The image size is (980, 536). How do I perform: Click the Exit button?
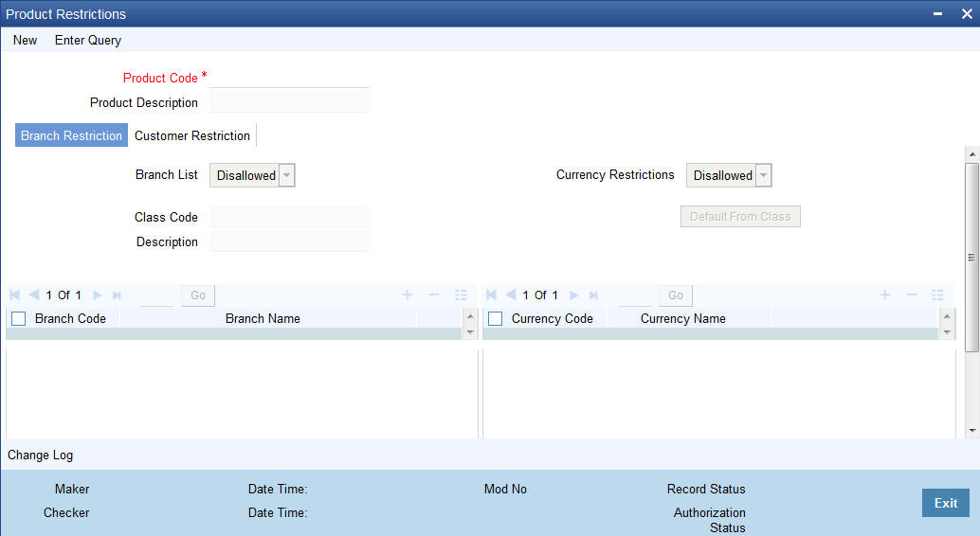(x=946, y=503)
